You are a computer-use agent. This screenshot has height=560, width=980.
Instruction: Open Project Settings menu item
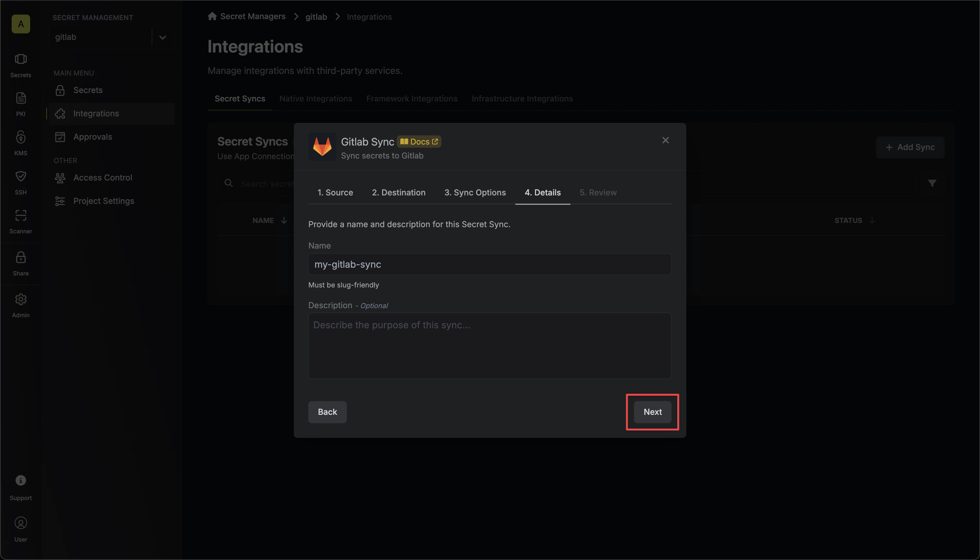pos(111,201)
